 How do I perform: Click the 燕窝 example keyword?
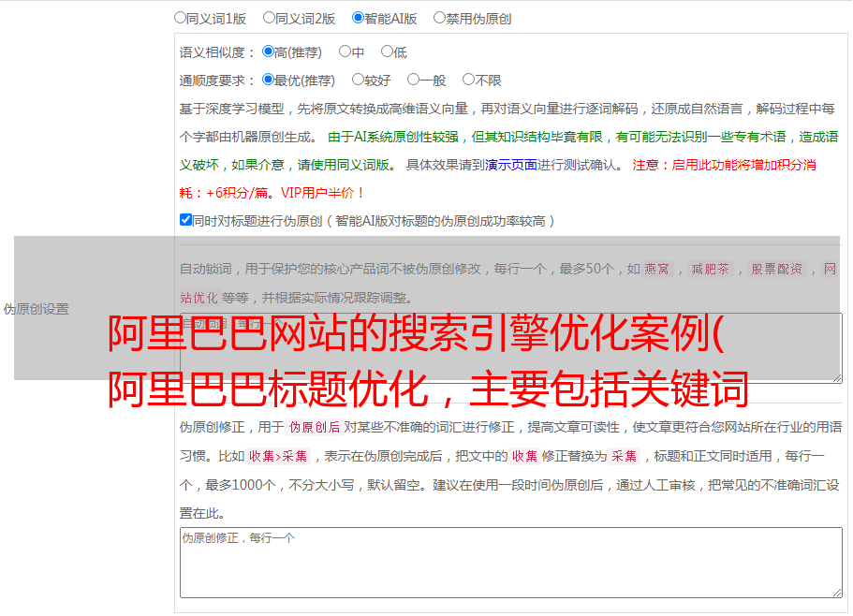[656, 269]
